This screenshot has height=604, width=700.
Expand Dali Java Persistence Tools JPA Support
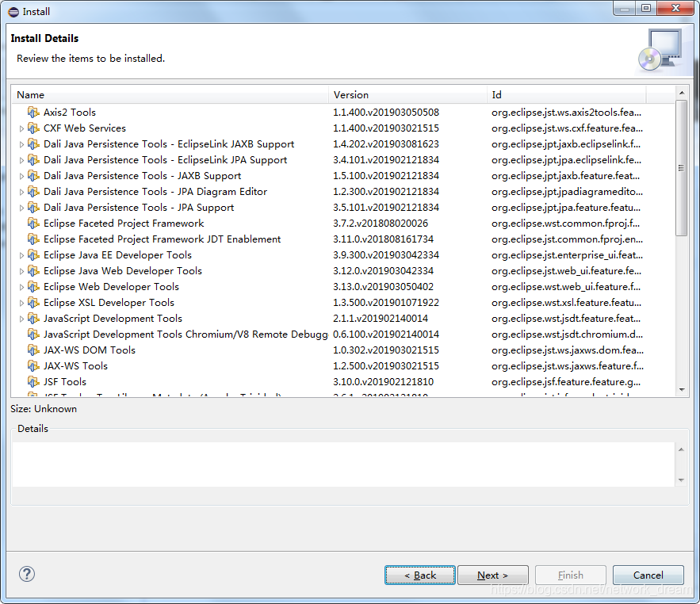[x=21, y=208]
